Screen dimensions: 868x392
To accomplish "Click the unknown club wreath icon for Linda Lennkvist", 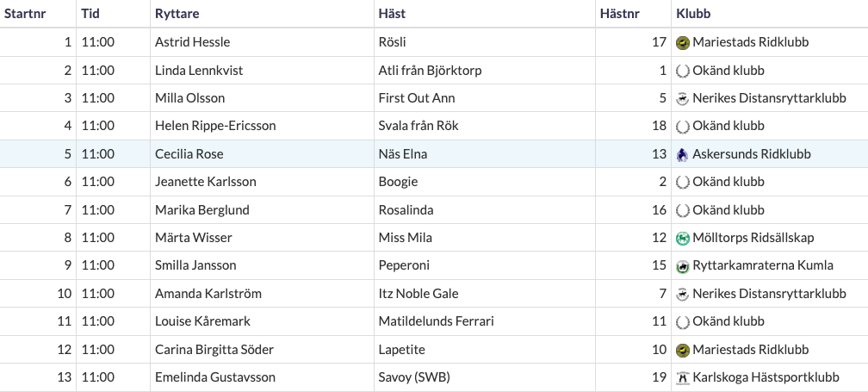I will pos(683,71).
